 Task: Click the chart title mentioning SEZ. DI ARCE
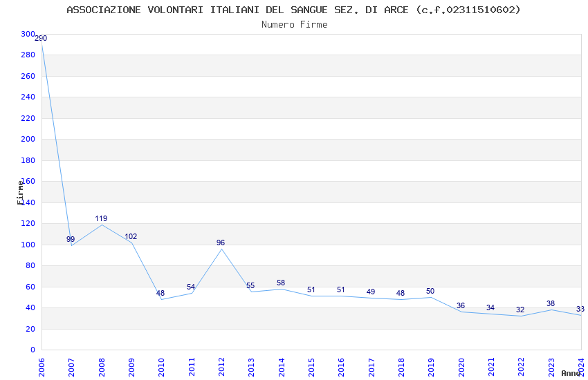click(x=294, y=10)
